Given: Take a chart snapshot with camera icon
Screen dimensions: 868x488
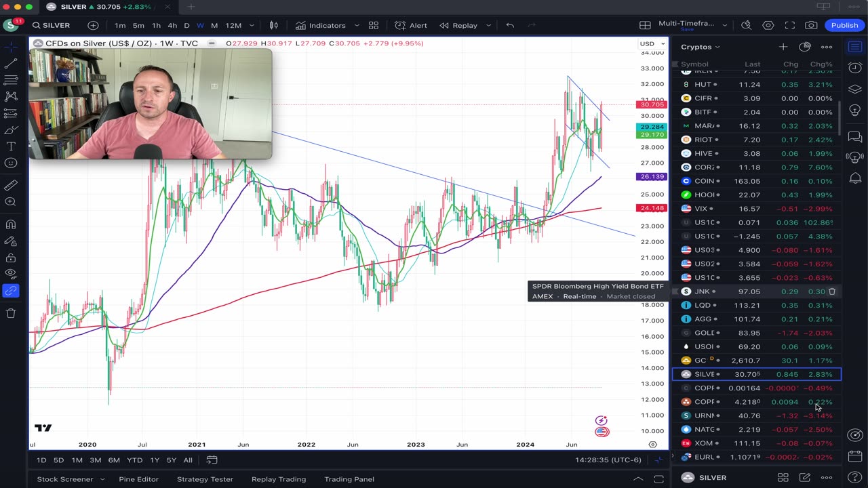Looking at the screenshot, I should coord(811,26).
